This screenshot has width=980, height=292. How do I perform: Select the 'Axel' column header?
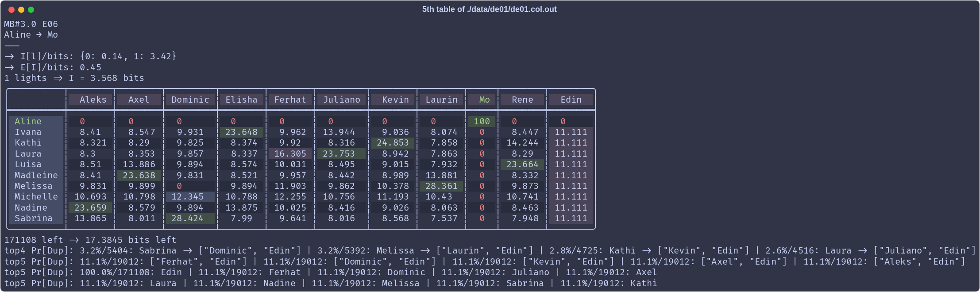click(139, 100)
